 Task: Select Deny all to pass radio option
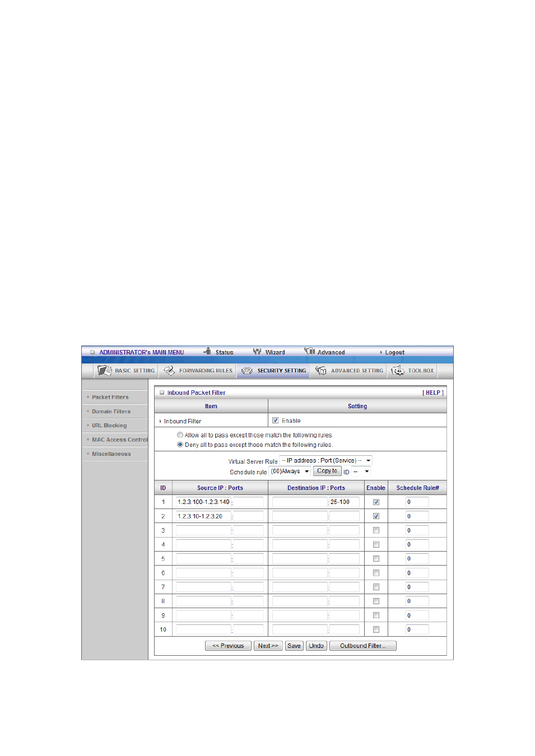point(180,445)
